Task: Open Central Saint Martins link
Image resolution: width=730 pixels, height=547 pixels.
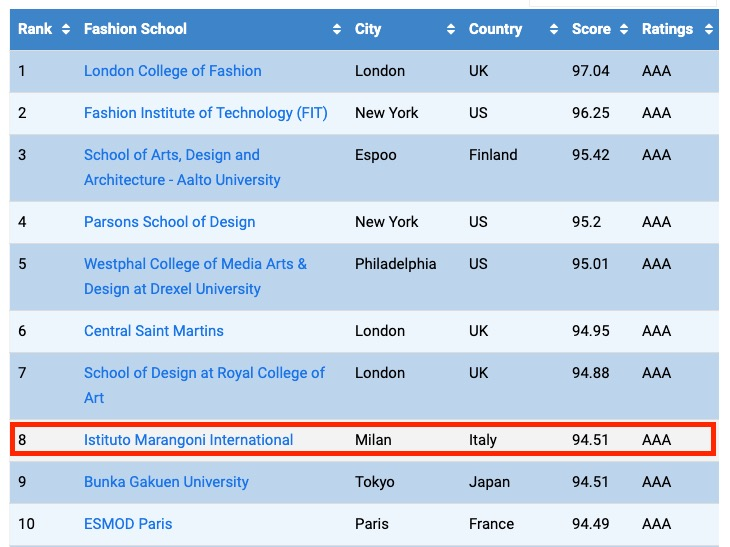Action: [x=154, y=331]
